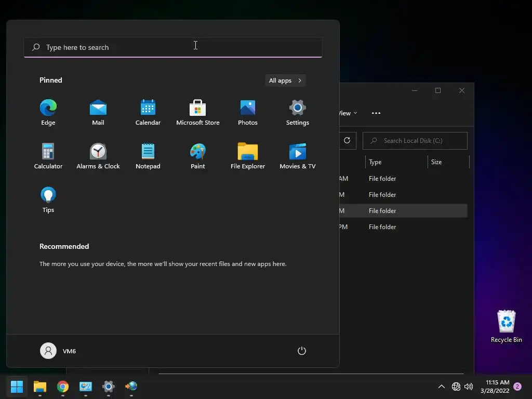Open the control panel monitor icon on taskbar
The image size is (532, 399).
pyautogui.click(x=86, y=387)
